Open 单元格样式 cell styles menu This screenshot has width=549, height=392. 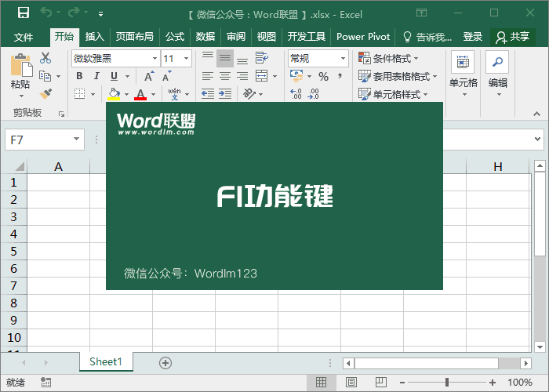click(x=393, y=95)
